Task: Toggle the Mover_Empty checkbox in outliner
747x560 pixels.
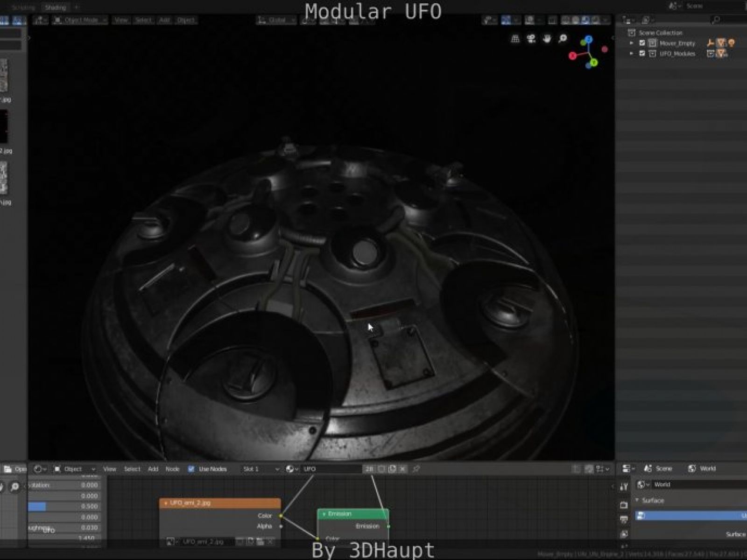Action: pos(642,43)
